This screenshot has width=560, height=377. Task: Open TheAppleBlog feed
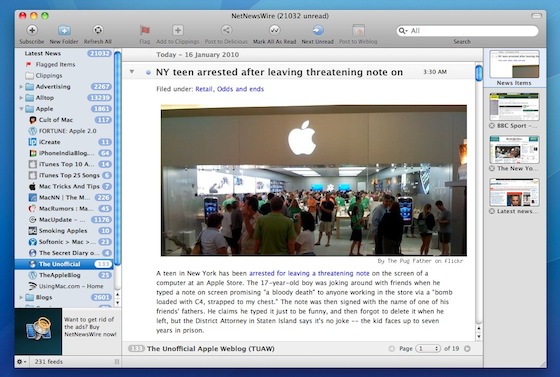click(65, 275)
